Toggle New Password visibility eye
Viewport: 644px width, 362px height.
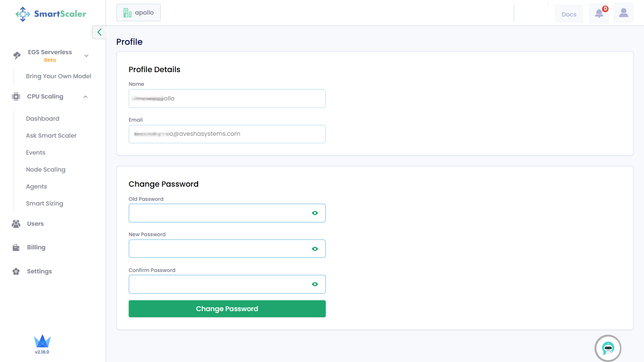coord(315,249)
